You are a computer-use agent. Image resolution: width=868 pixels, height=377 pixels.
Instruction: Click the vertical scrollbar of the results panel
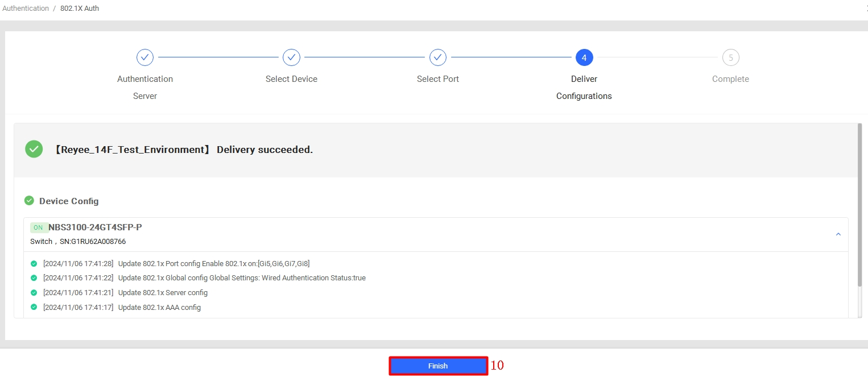click(x=859, y=205)
